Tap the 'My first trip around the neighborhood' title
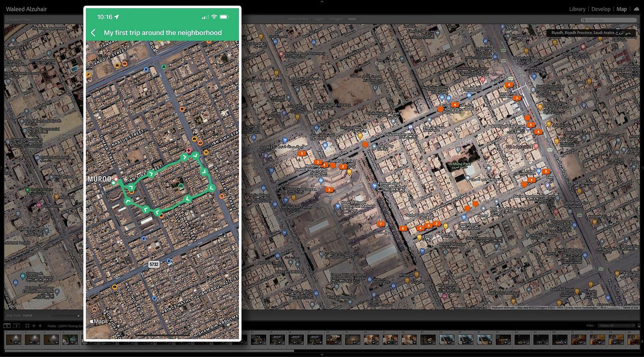This screenshot has height=357, width=644. point(163,33)
